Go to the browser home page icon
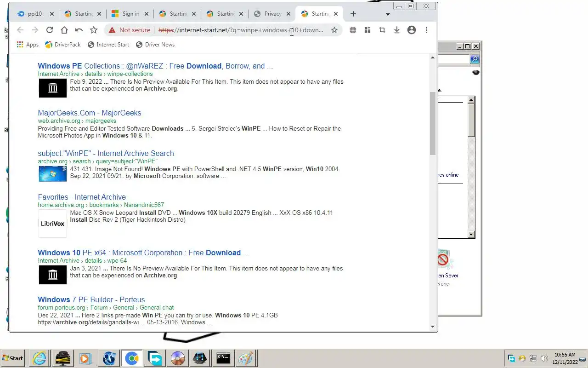The height and width of the screenshot is (368, 588). pos(64,30)
